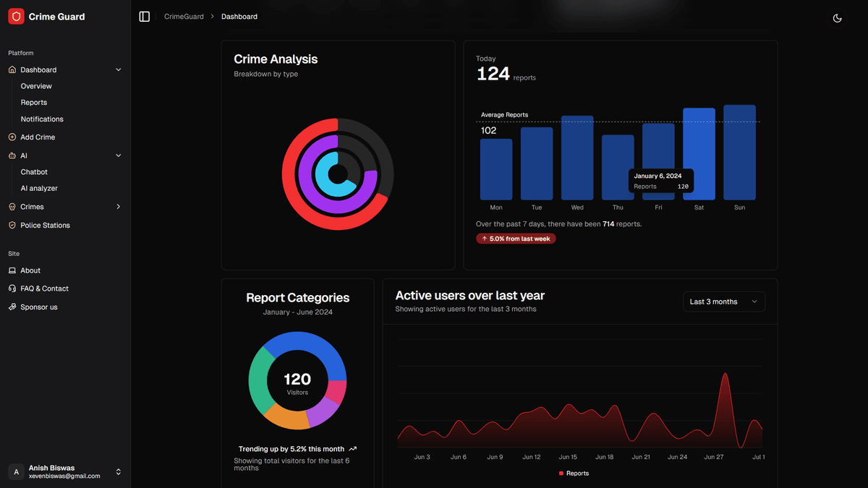Switch to the Notifications page
The width and height of the screenshot is (868, 488).
pos(41,119)
